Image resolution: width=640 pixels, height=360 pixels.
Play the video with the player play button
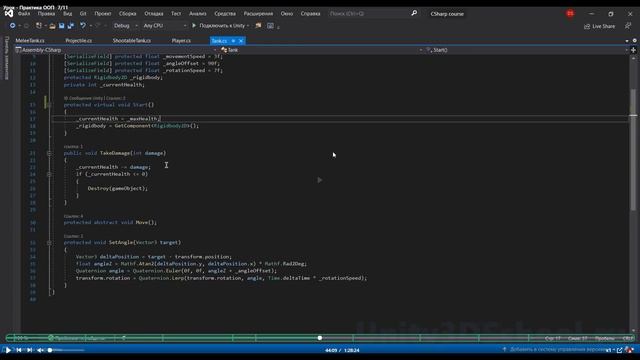(x=8, y=350)
